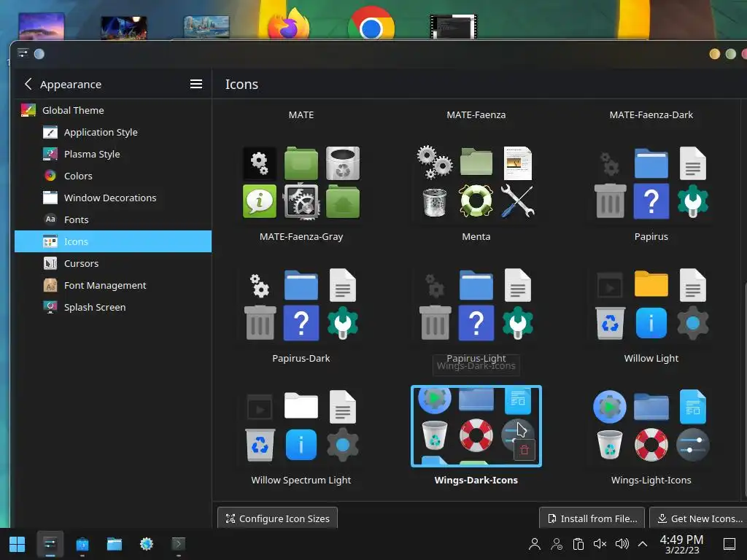Viewport: 747px width, 560px height.
Task: Click the Plasma Style sidebar icon
Action: pos(50,154)
